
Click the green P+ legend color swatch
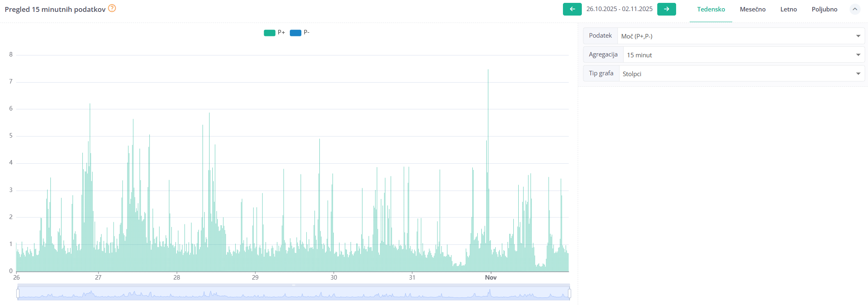[269, 33]
